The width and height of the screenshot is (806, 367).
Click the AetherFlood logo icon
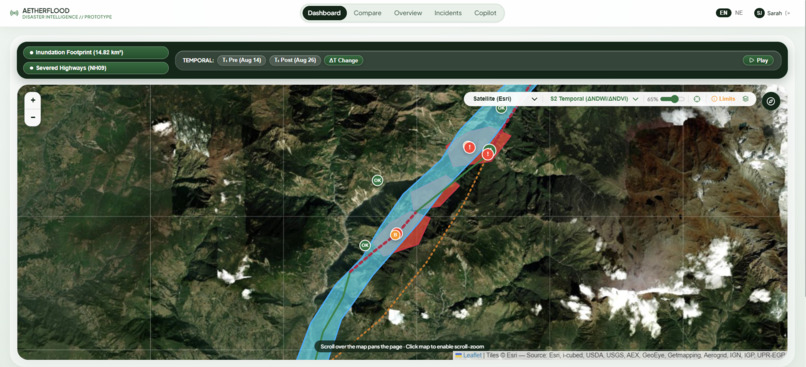pos(14,13)
